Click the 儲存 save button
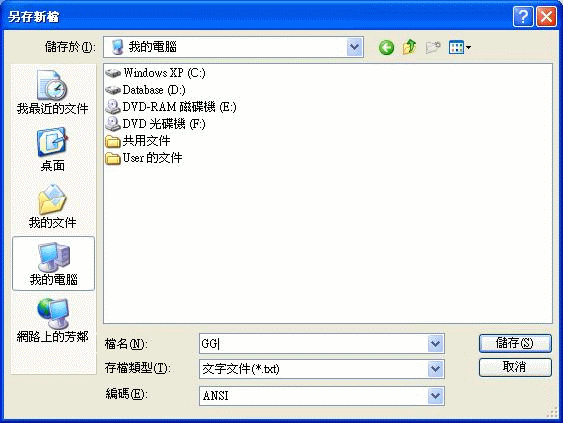This screenshot has height=423, width=563. coord(515,343)
